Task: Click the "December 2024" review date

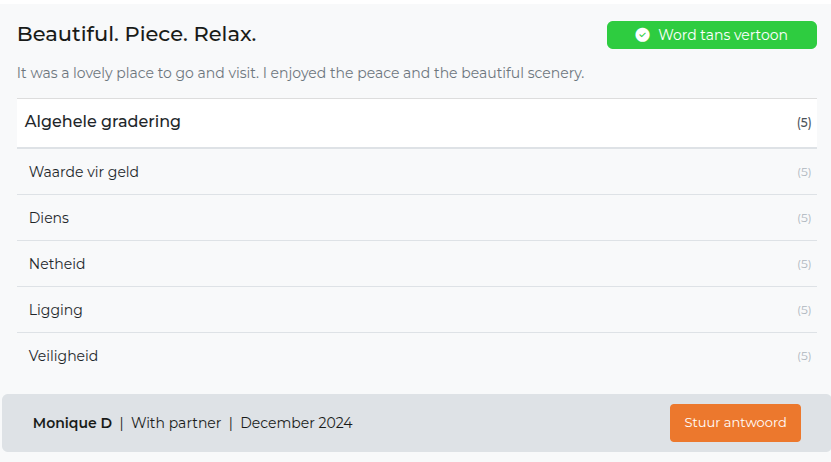Action: tap(296, 423)
